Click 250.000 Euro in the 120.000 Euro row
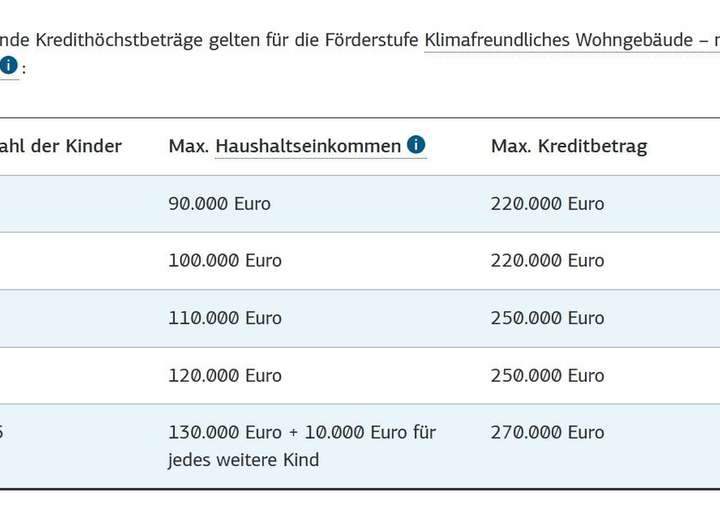 tap(547, 376)
